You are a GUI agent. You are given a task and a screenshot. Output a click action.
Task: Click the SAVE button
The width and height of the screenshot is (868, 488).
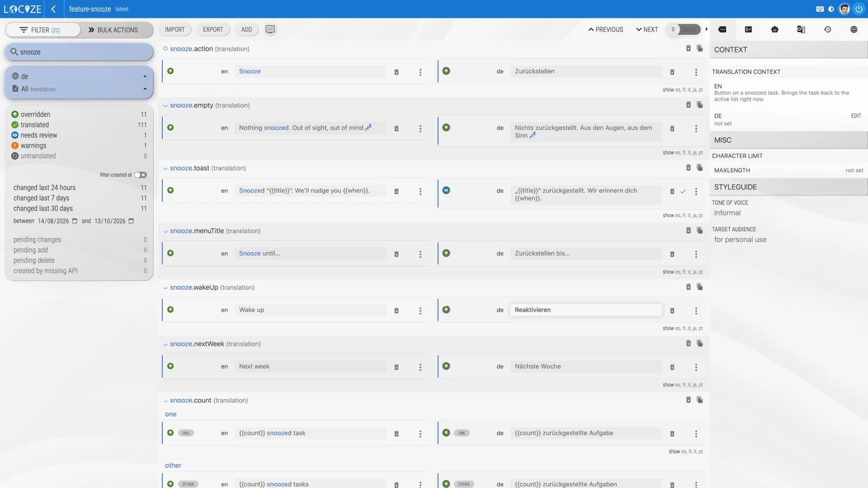[688, 29]
